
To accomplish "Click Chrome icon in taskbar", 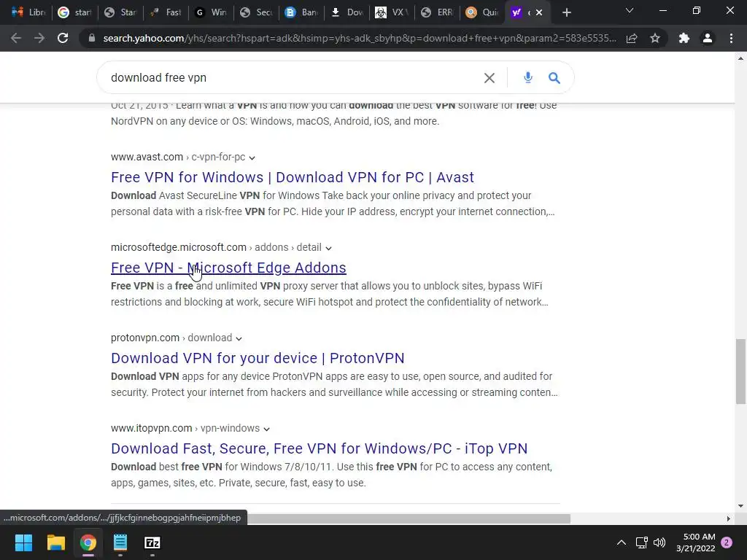I will (x=88, y=542).
